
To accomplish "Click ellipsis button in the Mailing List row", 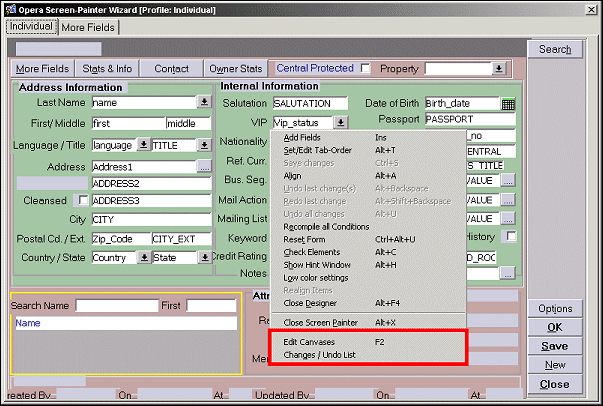I will tap(508, 218).
